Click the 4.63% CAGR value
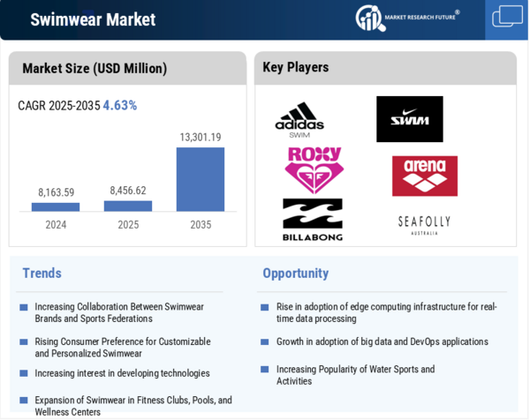 [120, 105]
